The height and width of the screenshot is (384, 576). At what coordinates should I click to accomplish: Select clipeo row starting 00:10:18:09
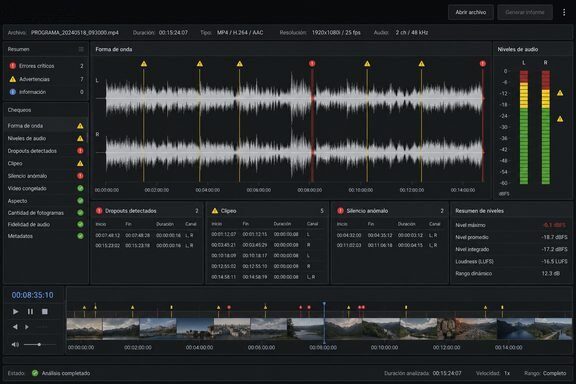[267, 255]
